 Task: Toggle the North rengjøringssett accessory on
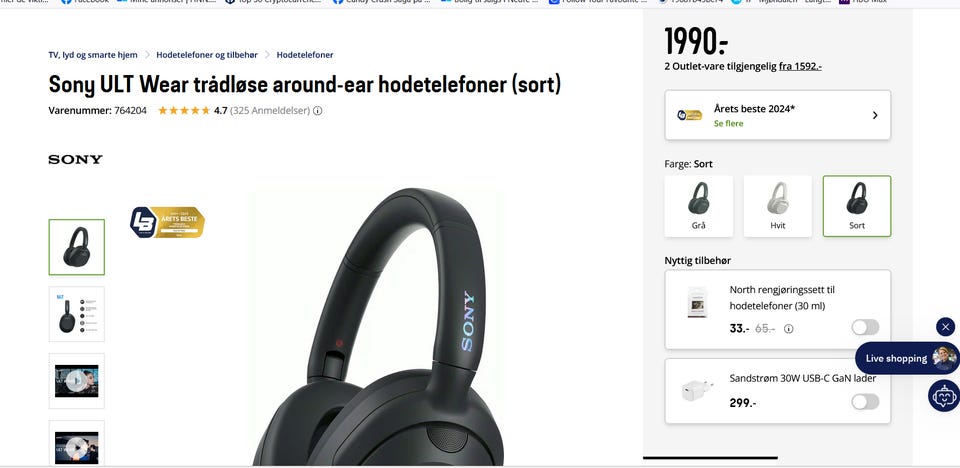point(865,327)
